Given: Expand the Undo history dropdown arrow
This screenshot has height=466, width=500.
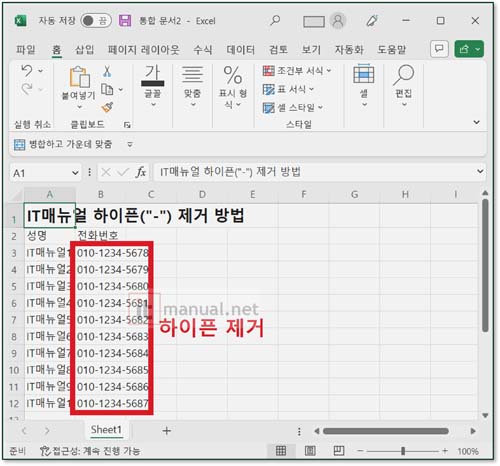Looking at the screenshot, I should (41, 71).
